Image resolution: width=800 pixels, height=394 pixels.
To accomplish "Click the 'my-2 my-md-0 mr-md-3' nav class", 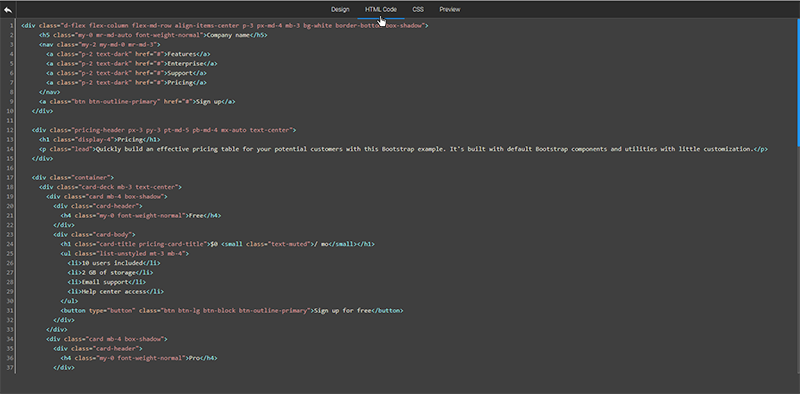I will [119, 44].
